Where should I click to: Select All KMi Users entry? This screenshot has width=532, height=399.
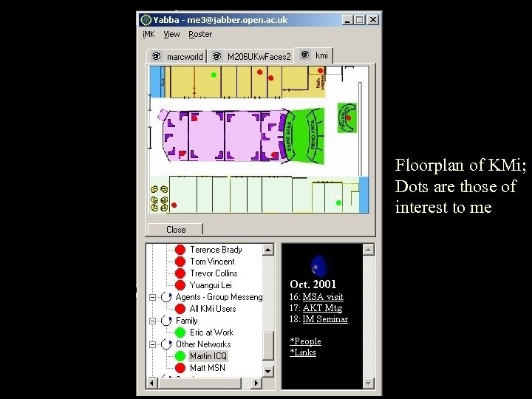tap(213, 309)
